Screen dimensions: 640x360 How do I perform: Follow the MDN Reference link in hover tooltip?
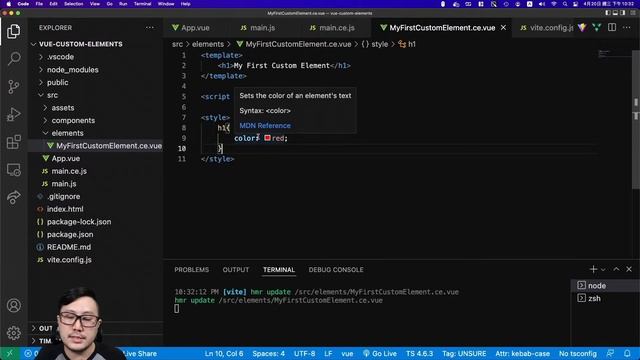(x=265, y=126)
